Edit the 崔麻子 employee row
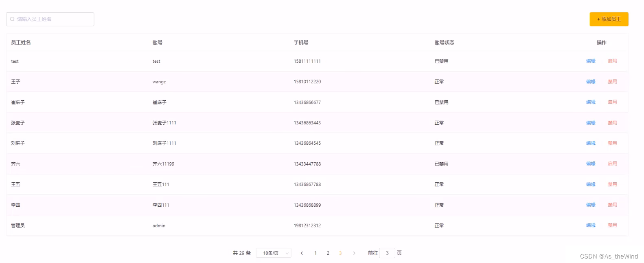This screenshot has width=644, height=263. point(591,102)
